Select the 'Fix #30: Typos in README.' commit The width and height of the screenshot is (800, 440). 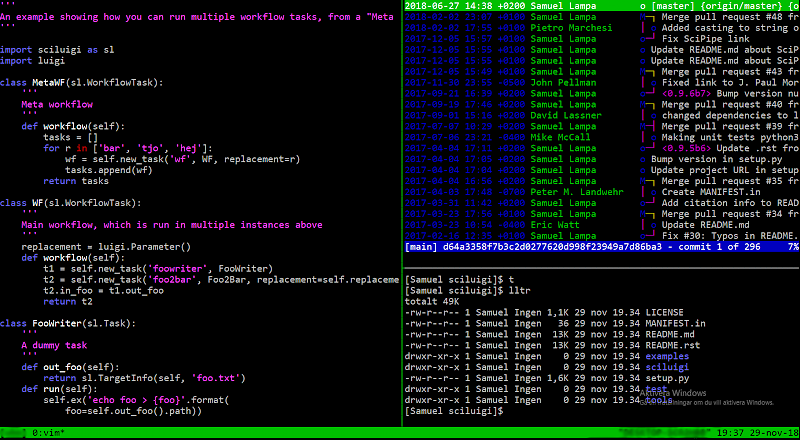click(602, 236)
